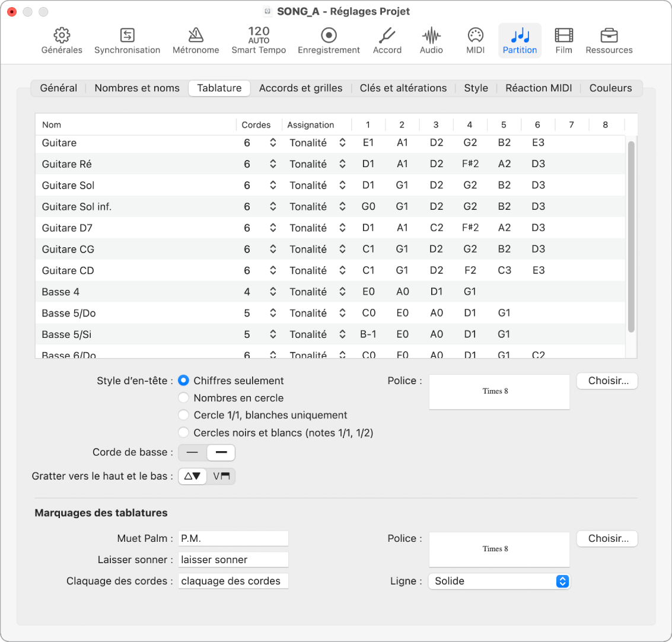Click the Cordes stepper for Basse 4
The width and height of the screenshot is (672, 642).
(272, 292)
